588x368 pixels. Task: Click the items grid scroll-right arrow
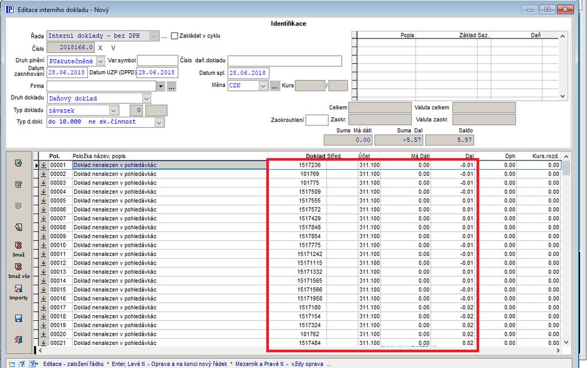[x=558, y=350]
